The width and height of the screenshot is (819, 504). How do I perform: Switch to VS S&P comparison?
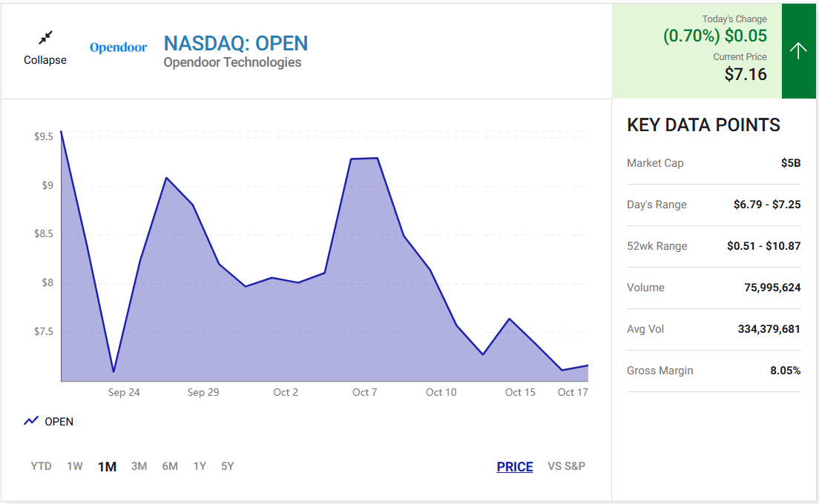pos(566,466)
